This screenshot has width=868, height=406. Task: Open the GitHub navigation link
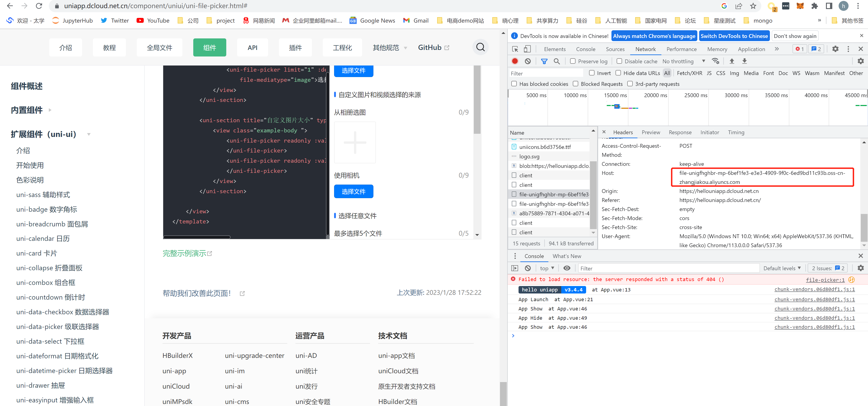[x=433, y=47]
